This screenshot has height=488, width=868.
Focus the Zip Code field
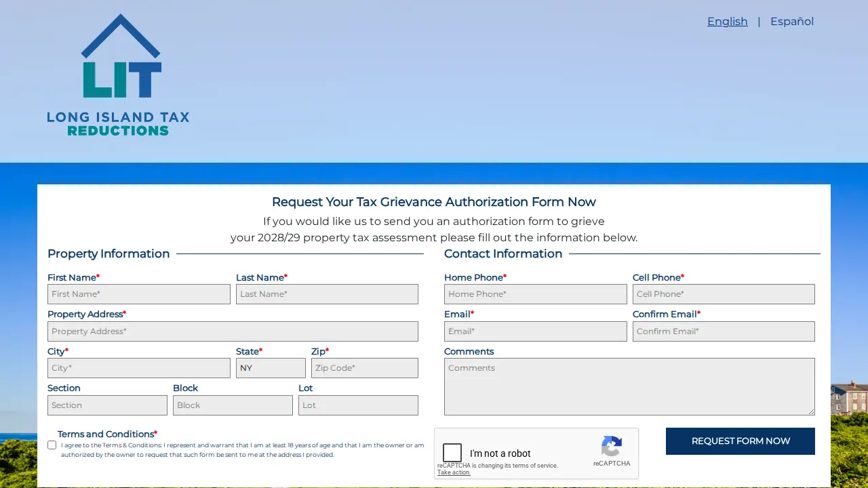point(365,368)
